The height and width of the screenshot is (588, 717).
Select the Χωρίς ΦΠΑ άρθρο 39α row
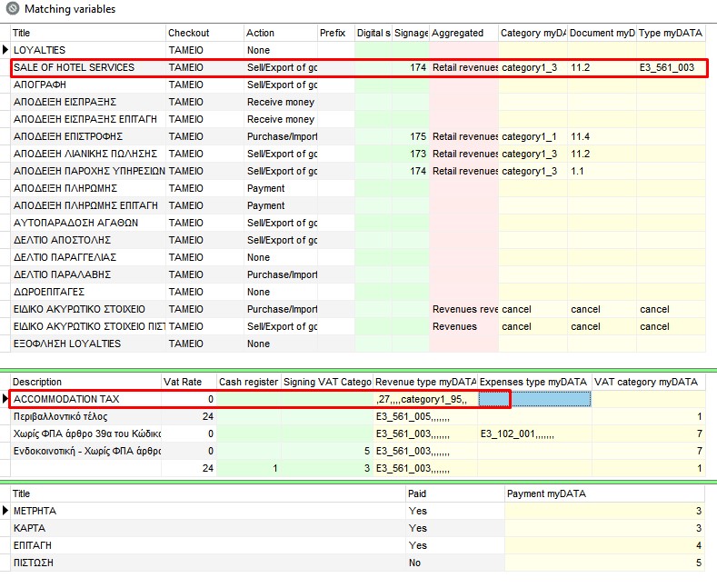point(358,434)
